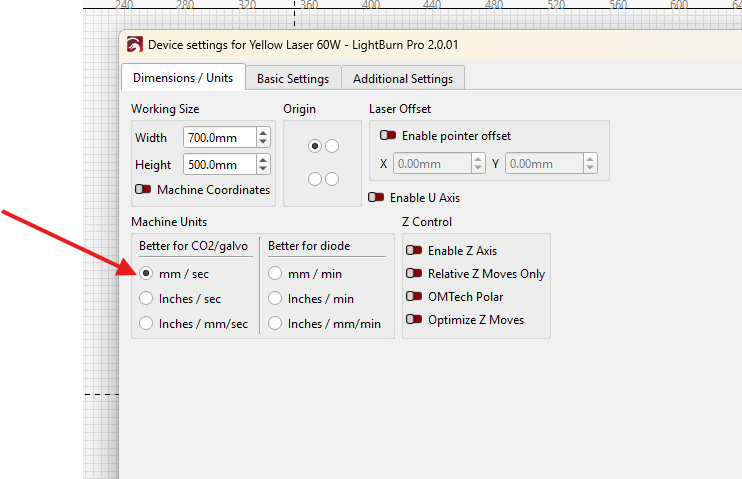Toggle the Enable U Axis switch
Image resolution: width=742 pixels, height=479 pixels.
point(376,197)
